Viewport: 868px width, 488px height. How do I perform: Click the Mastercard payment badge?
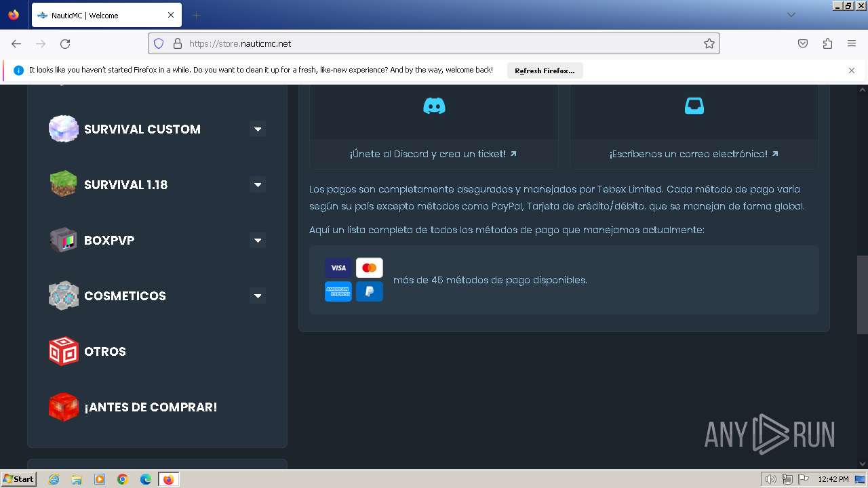click(369, 268)
